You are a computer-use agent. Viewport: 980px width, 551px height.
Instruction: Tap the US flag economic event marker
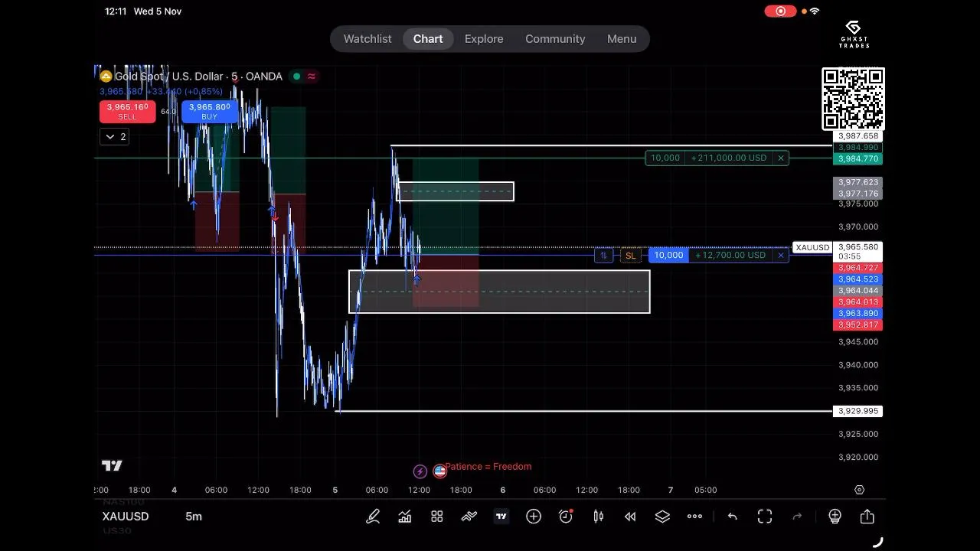(439, 471)
